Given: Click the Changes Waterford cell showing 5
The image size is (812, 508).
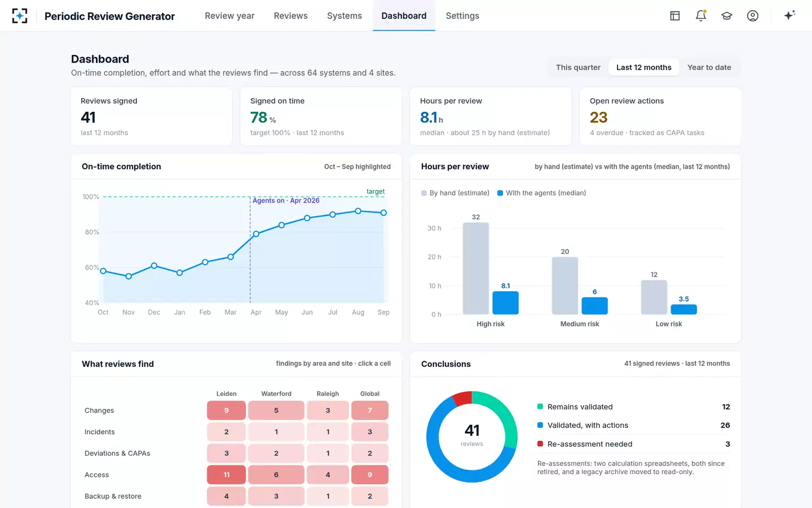Looking at the screenshot, I should pyautogui.click(x=276, y=410).
